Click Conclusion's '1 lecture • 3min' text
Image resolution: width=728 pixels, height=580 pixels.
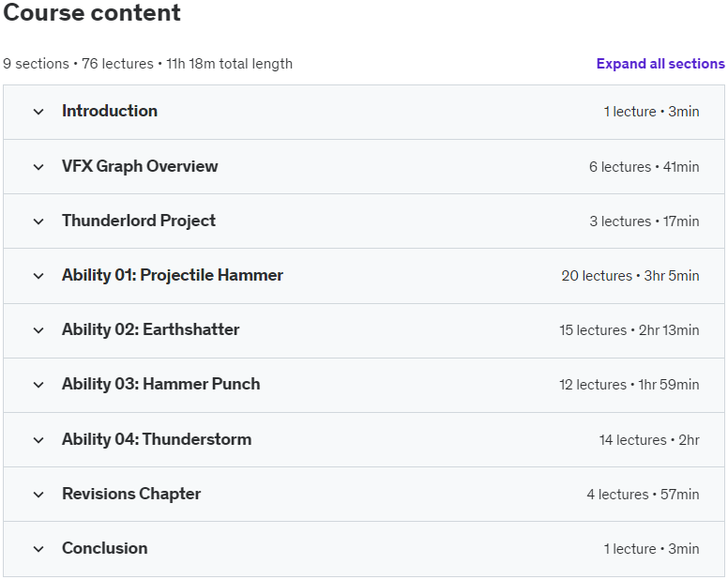651,548
